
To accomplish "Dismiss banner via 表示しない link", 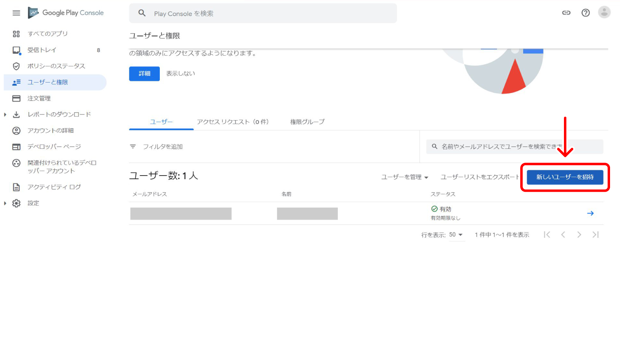I will tap(180, 74).
